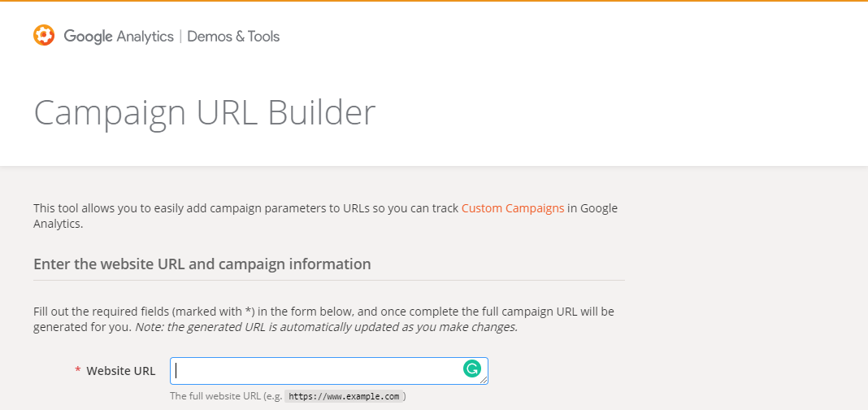Click the red required asterisk beside Website URL
The width and height of the screenshot is (868, 410).
pyautogui.click(x=78, y=372)
